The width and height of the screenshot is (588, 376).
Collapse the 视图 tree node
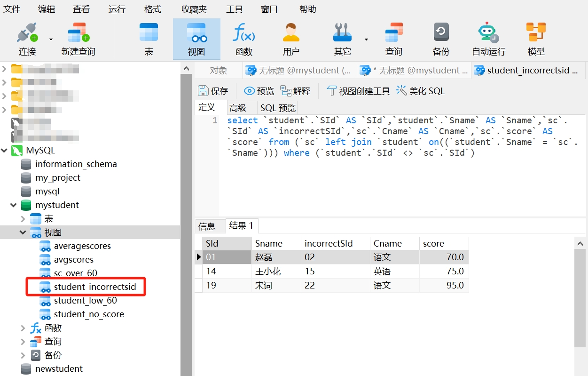(x=23, y=232)
